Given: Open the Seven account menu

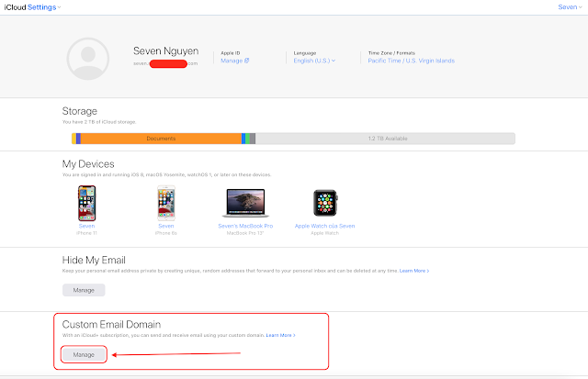Looking at the screenshot, I should coord(570,7).
